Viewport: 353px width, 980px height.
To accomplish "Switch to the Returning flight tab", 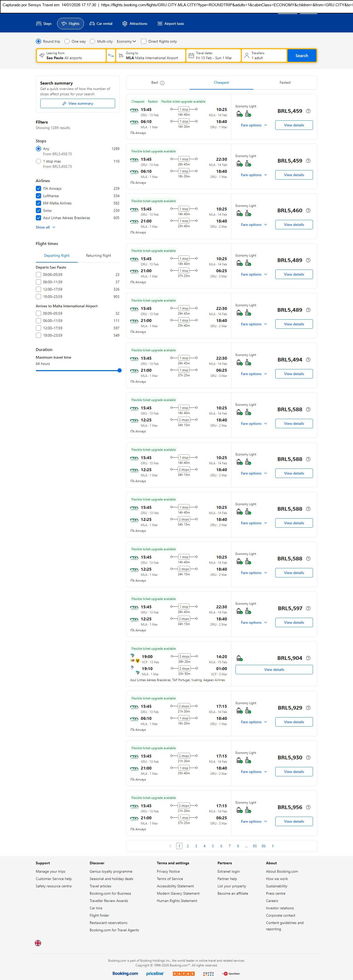I will pyautogui.click(x=98, y=256).
